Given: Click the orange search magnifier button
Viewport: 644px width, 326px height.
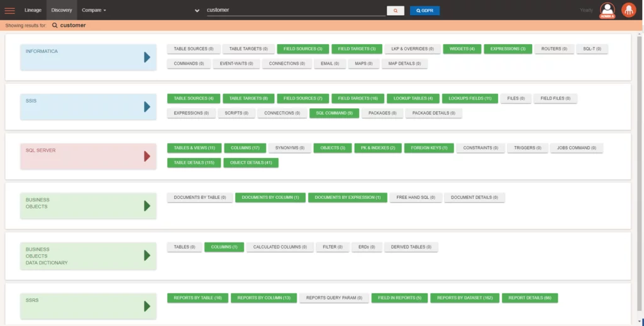Looking at the screenshot, I should pyautogui.click(x=395, y=11).
